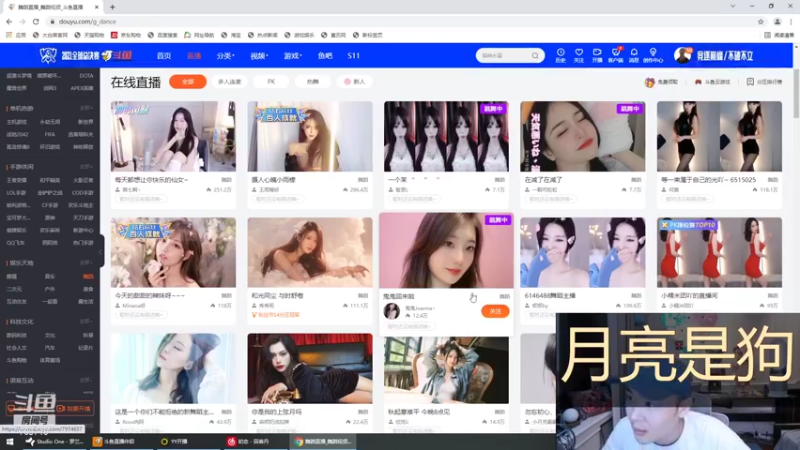Open the client download icon with badge
Screen dimensions: 800x450
[x=615, y=53]
